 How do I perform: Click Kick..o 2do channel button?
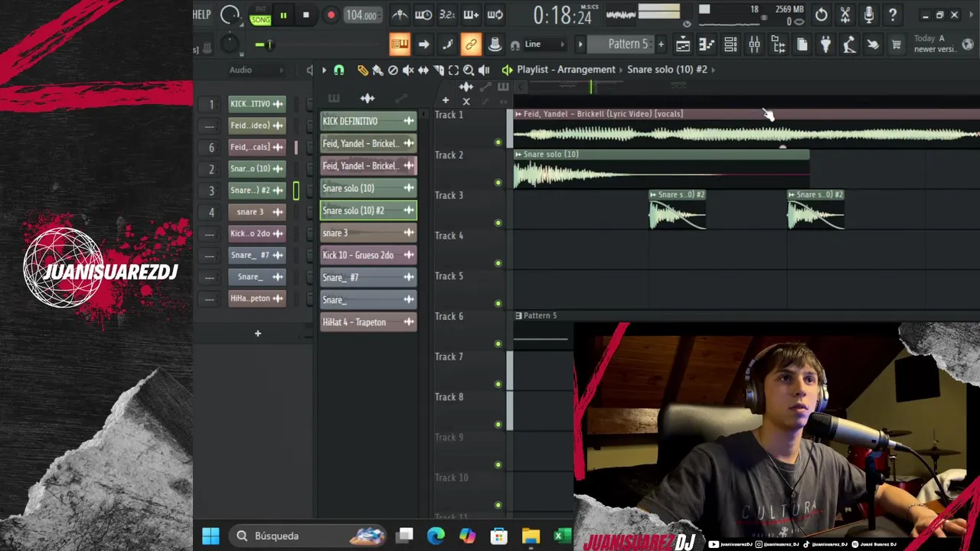pyautogui.click(x=256, y=233)
